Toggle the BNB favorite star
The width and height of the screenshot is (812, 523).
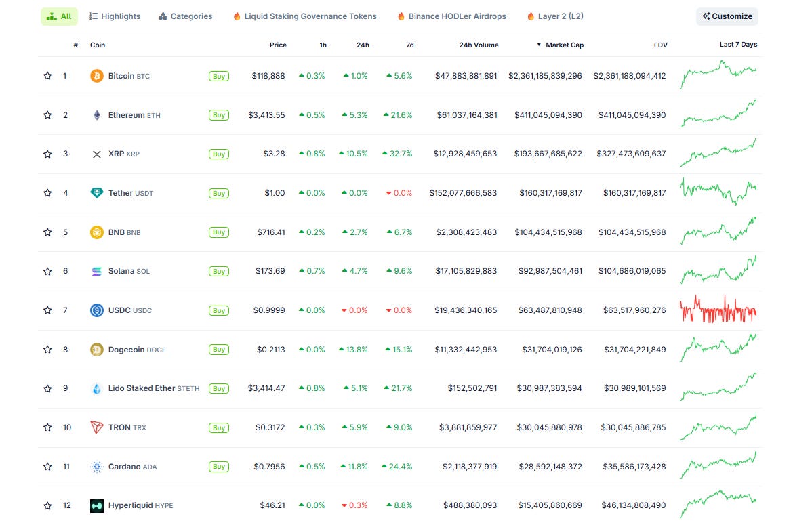coord(47,232)
